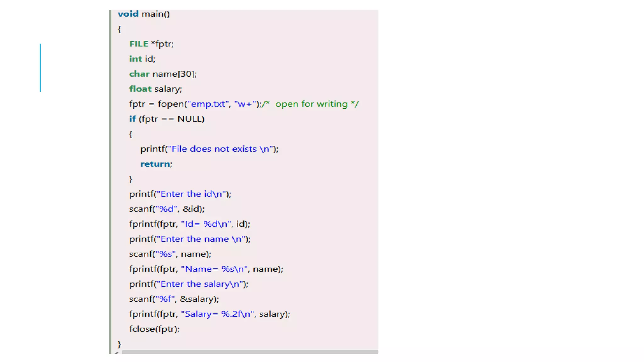Click the "int id;" declaration

[x=142, y=59]
